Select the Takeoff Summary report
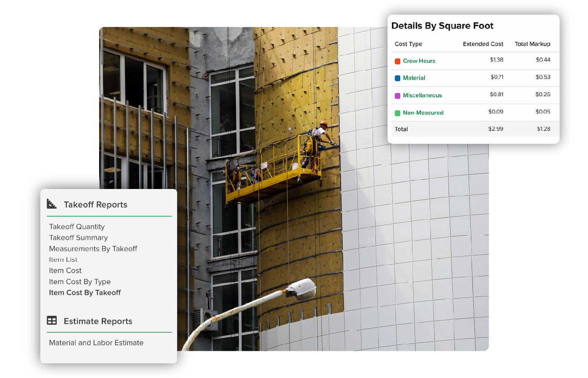 click(x=79, y=238)
